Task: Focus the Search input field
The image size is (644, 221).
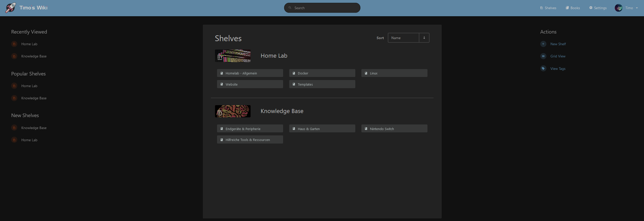Action: pos(322,8)
